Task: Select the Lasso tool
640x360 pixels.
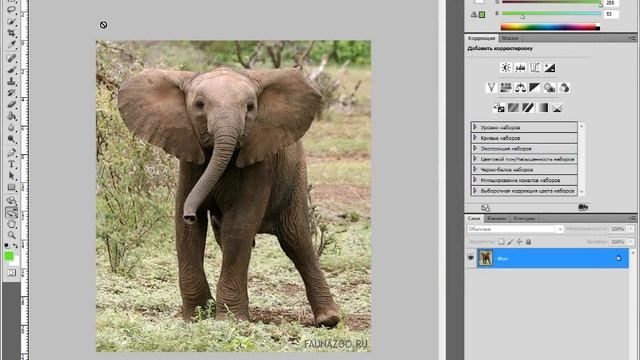Action: click(x=11, y=9)
